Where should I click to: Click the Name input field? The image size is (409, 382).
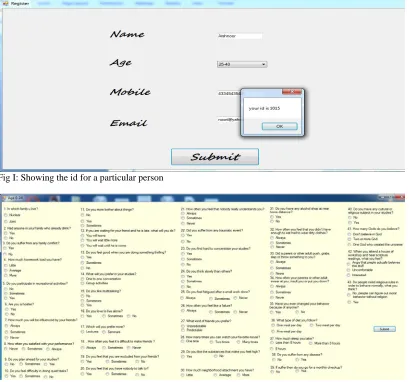(x=239, y=36)
